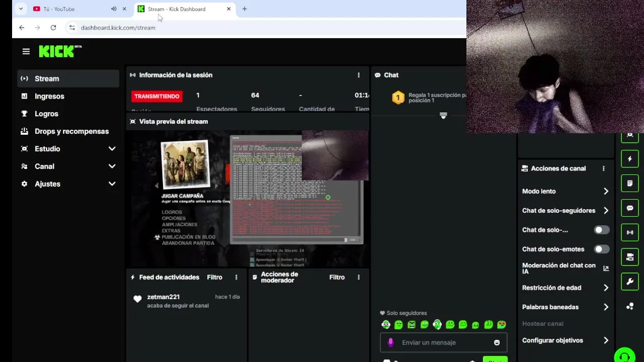Open the Acciones de moderador three-dot menu
The width and height of the screenshot is (644, 362).
coord(359,277)
